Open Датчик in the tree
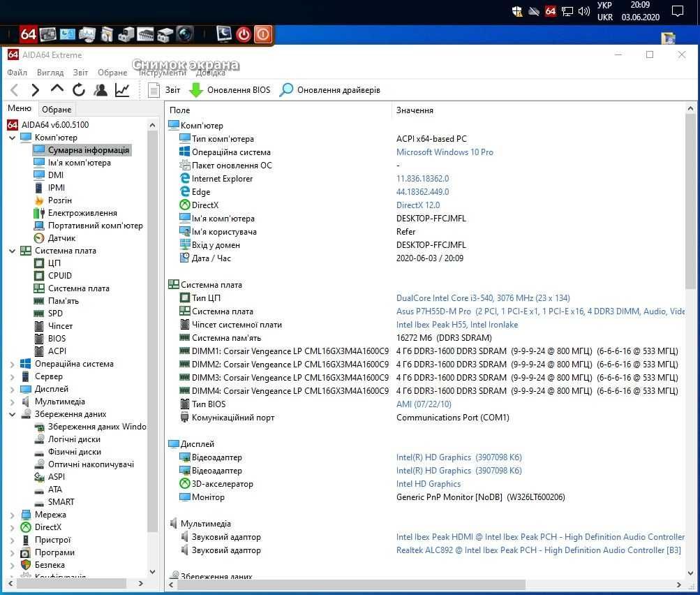Image resolution: width=700 pixels, height=595 pixels. 61,238
